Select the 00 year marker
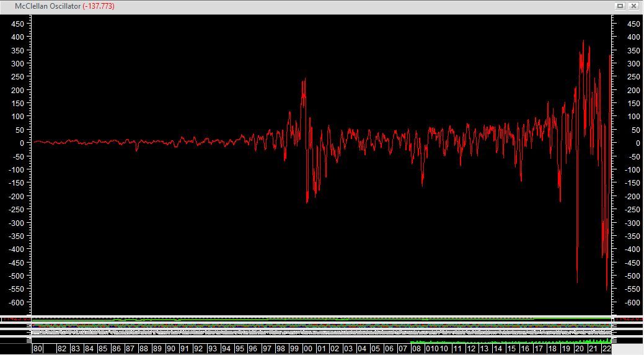Screen dimensions: 644x355 (x=307, y=349)
